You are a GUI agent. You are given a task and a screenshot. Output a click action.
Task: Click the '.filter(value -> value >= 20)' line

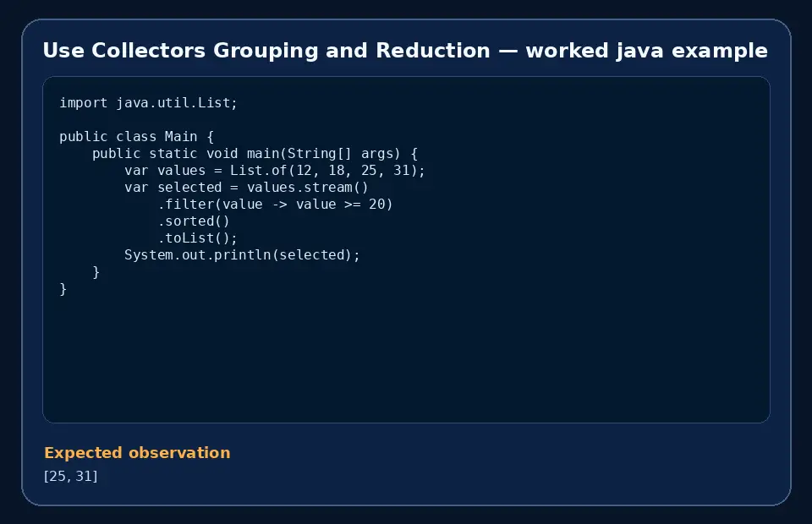pos(275,205)
